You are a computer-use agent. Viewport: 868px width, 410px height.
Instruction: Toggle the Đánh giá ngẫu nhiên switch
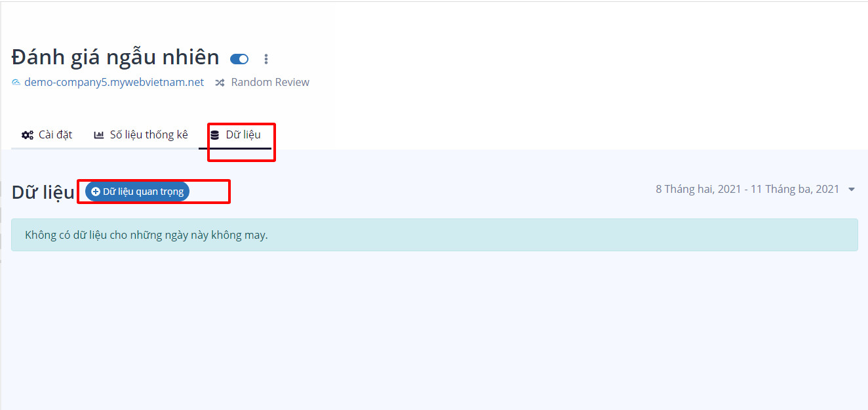(239, 59)
